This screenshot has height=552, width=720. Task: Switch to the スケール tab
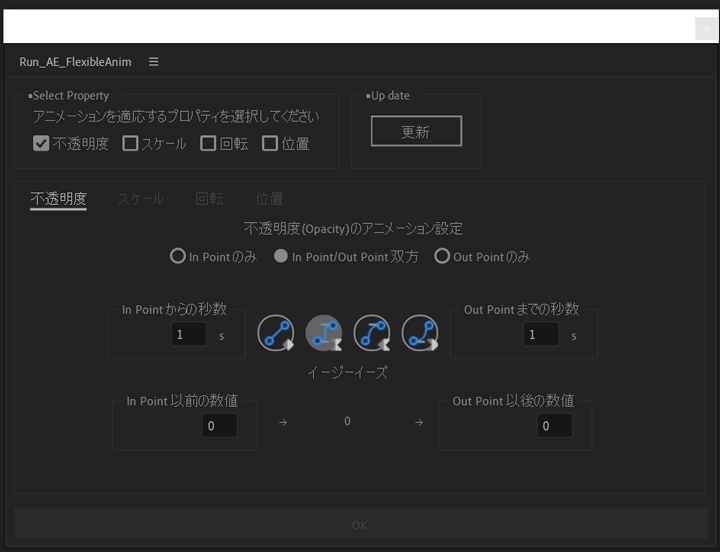140,199
